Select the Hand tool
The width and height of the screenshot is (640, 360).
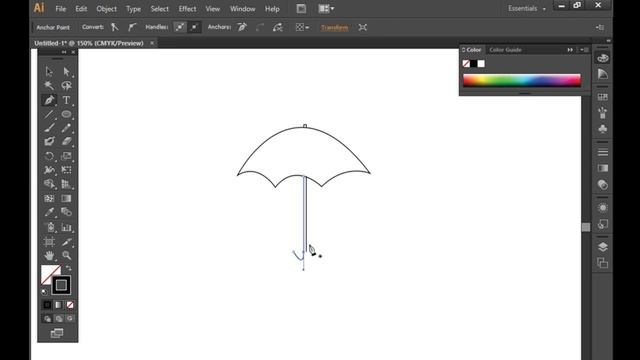tap(49, 256)
